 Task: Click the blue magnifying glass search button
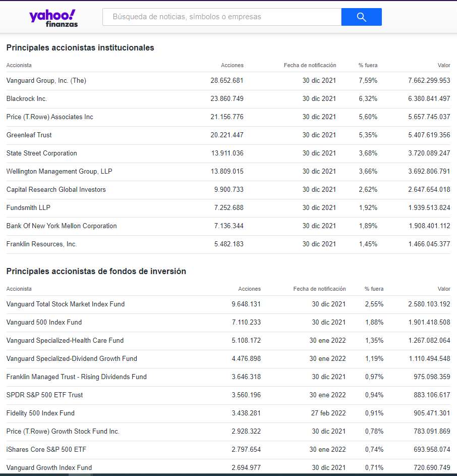[361, 17]
